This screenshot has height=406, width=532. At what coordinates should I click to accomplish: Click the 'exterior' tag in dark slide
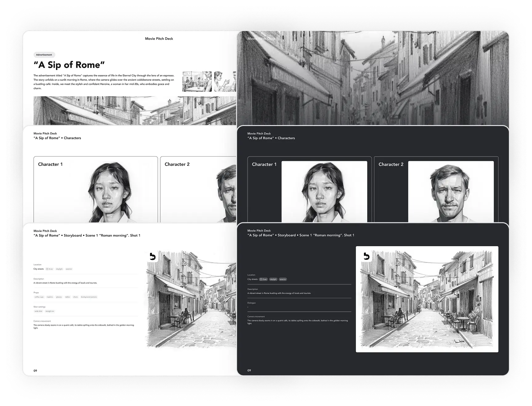[283, 279]
